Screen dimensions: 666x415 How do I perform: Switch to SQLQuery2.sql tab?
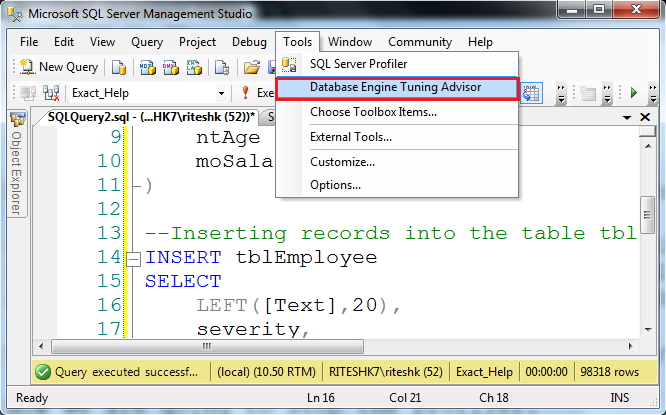pyautogui.click(x=149, y=117)
